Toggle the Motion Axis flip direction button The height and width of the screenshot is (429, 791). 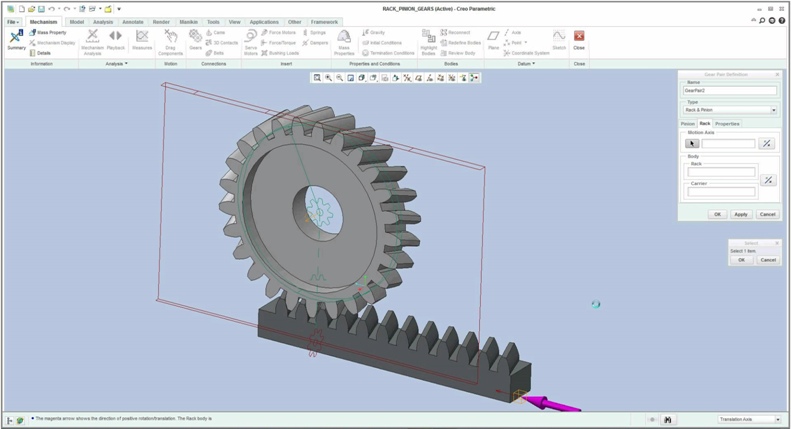coord(767,144)
